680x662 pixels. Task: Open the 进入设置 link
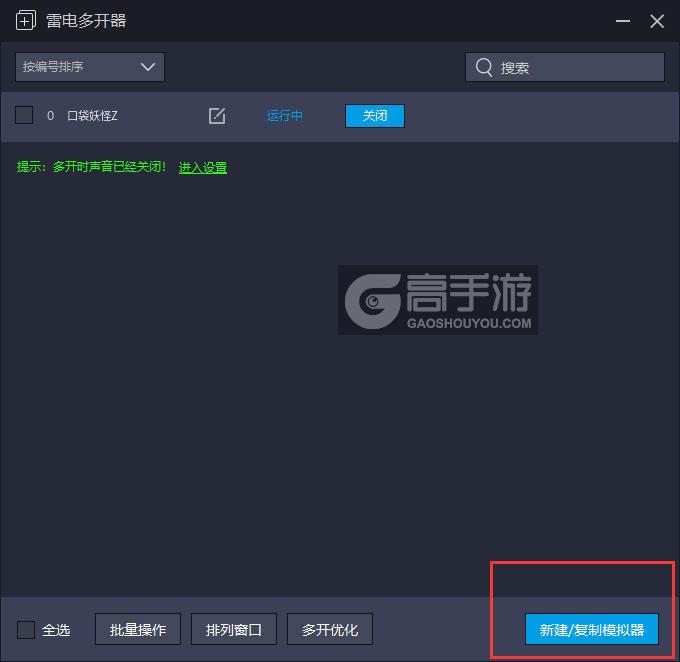pos(203,167)
